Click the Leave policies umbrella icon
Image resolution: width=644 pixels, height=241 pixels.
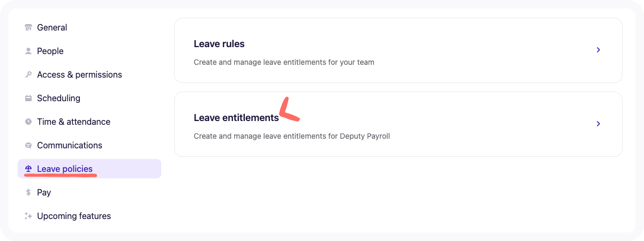click(28, 169)
